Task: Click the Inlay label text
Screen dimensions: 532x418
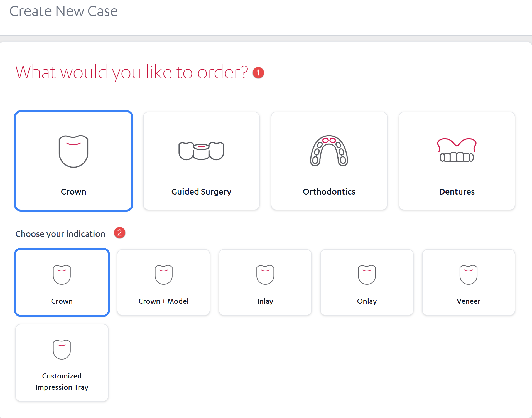Action: [x=265, y=301]
